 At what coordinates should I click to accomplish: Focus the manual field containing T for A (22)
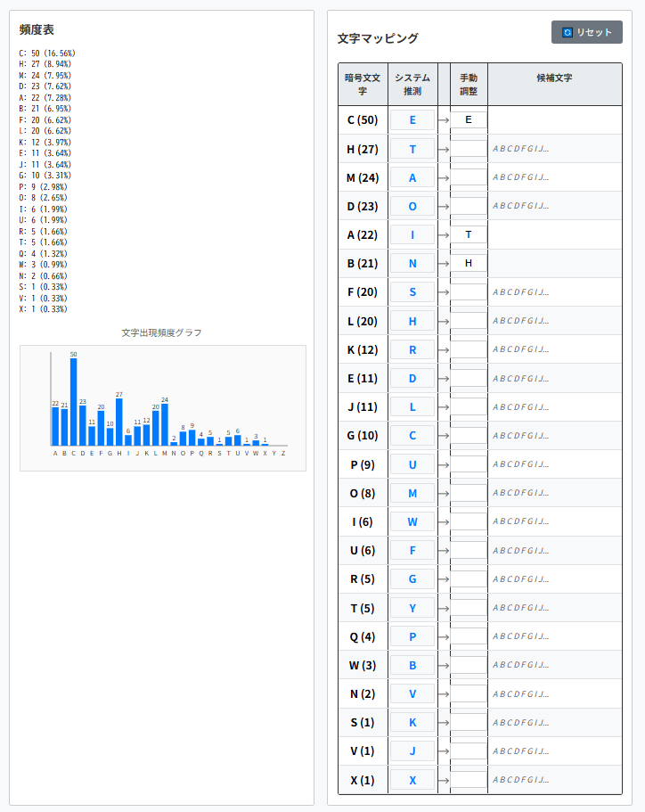469,234
